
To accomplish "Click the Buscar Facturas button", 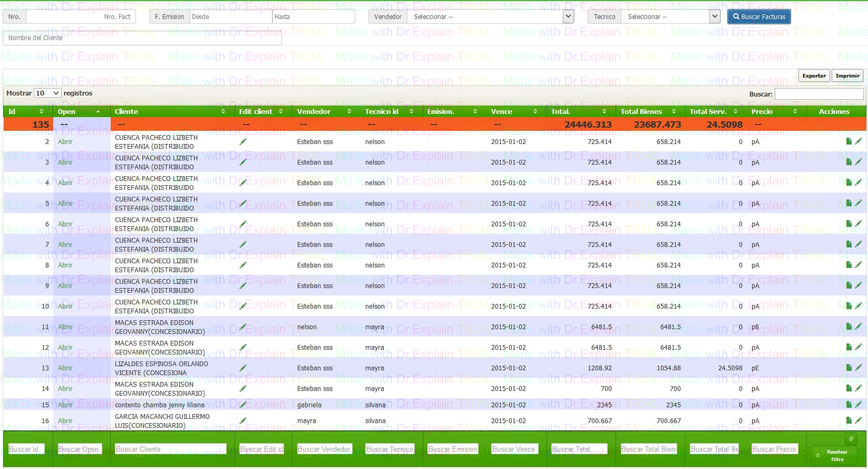I will click(x=758, y=17).
